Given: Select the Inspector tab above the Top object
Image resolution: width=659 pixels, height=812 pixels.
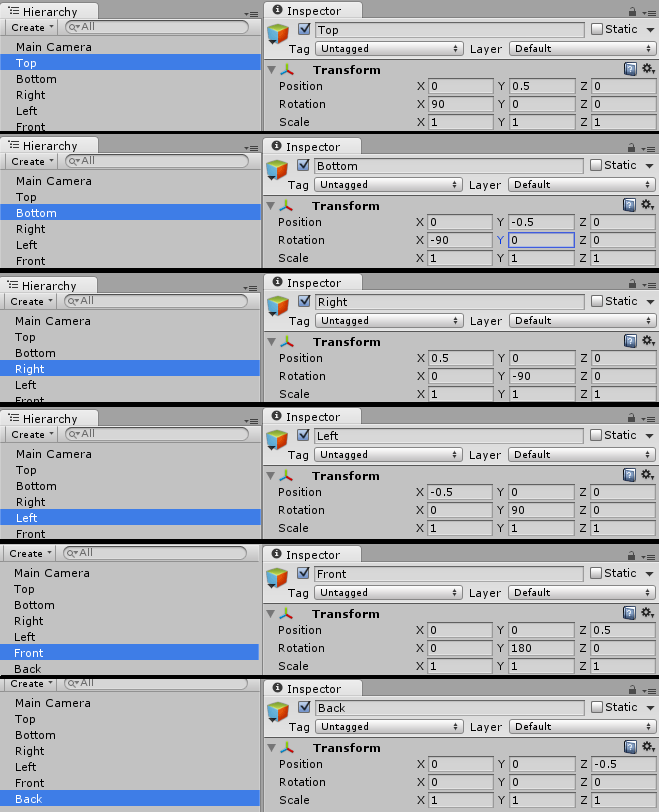Looking at the screenshot, I should 313,11.
